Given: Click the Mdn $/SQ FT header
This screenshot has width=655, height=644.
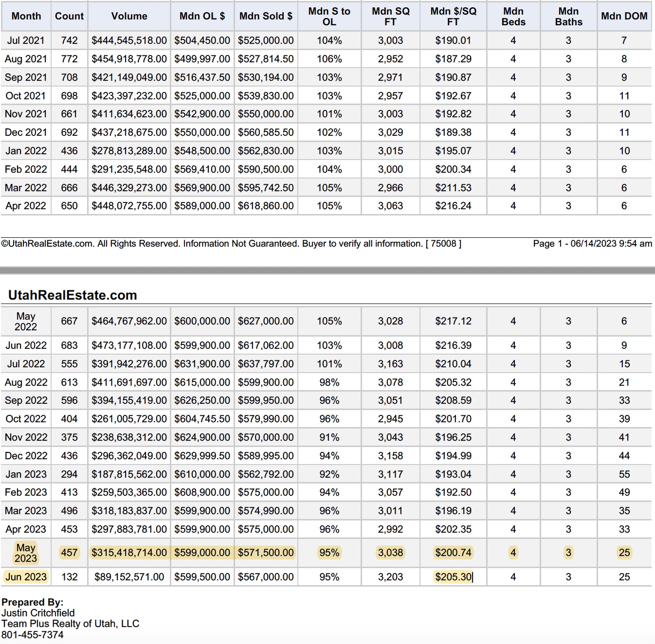Looking at the screenshot, I should pyautogui.click(x=453, y=17).
